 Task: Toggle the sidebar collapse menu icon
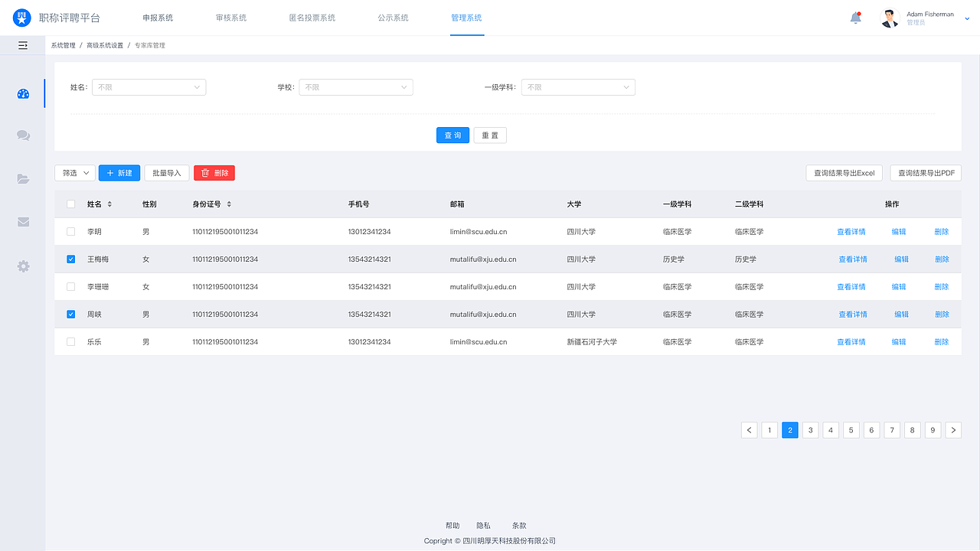point(23,45)
